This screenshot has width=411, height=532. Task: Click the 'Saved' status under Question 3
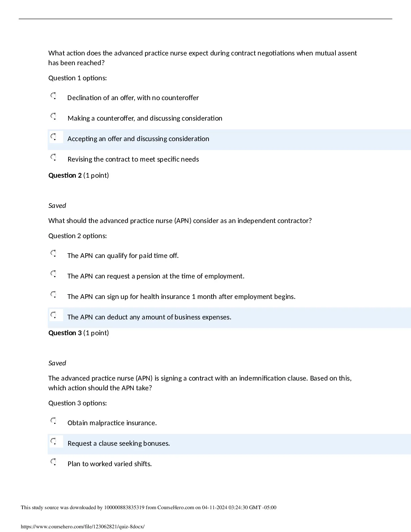pos(57,363)
